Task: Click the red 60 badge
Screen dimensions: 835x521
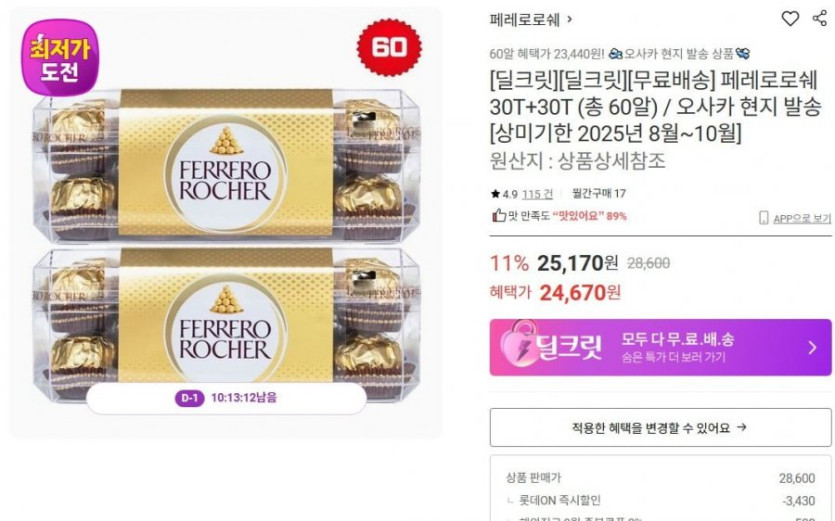Action: tap(389, 47)
